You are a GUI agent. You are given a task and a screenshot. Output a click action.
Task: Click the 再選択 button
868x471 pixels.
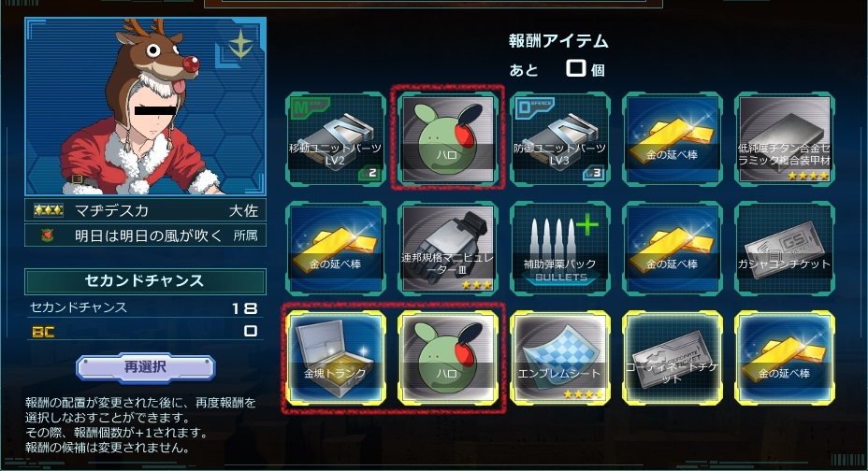(x=146, y=367)
